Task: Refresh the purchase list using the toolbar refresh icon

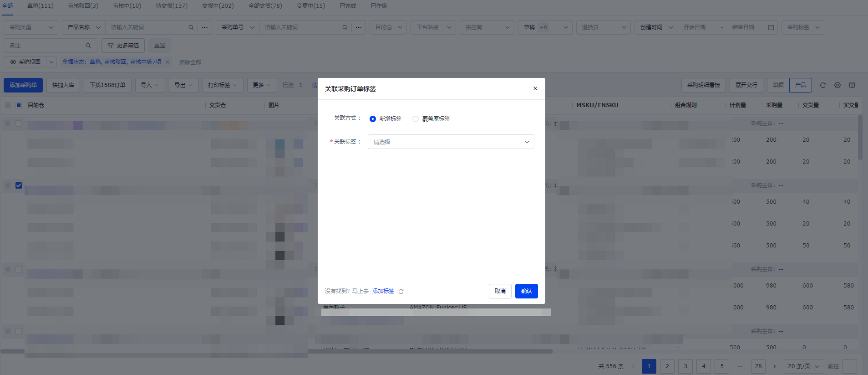Action: coord(822,85)
